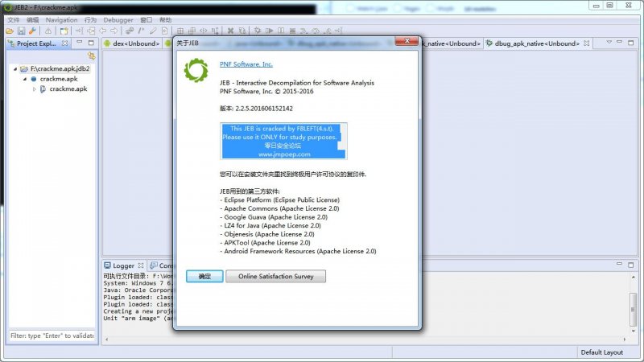Viewport: 644px width, 362px height.
Task: Maximize the Logger panel
Action: click(631, 265)
